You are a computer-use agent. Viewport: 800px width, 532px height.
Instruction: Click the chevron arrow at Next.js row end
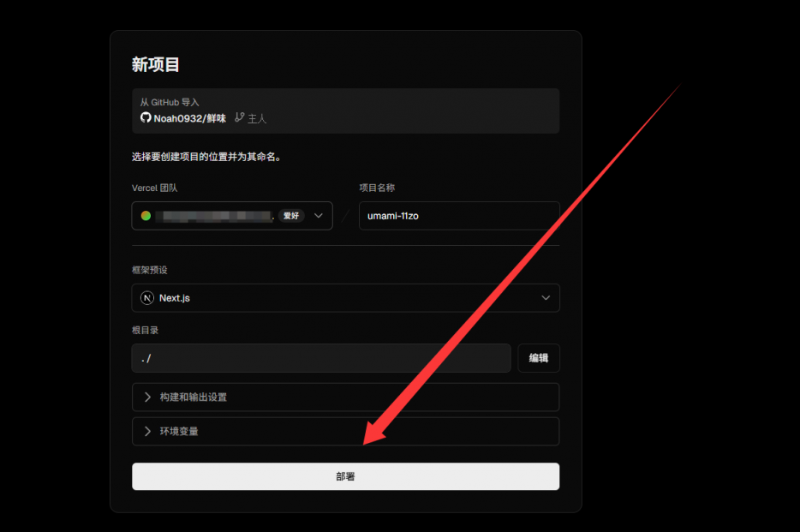(546, 298)
